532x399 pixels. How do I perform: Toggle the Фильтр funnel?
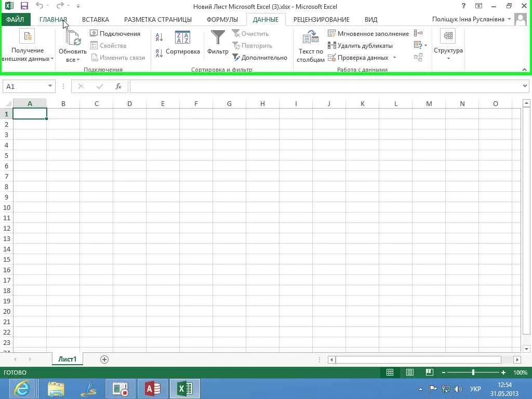click(x=218, y=43)
